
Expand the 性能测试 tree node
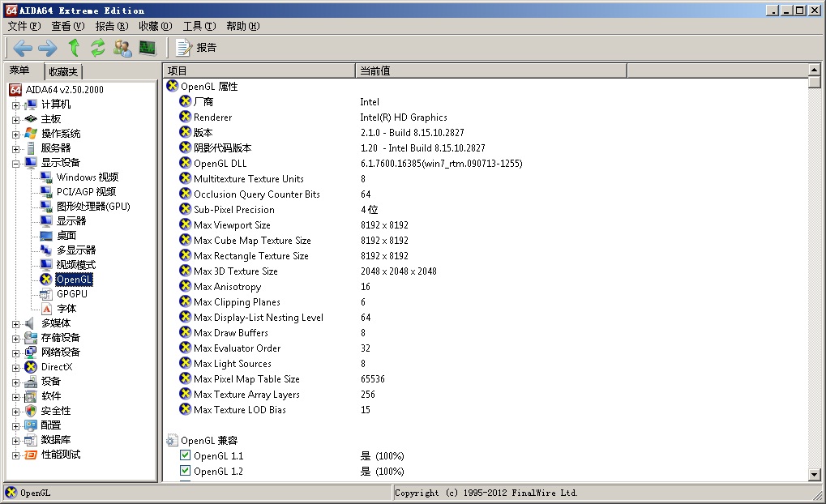coord(15,455)
